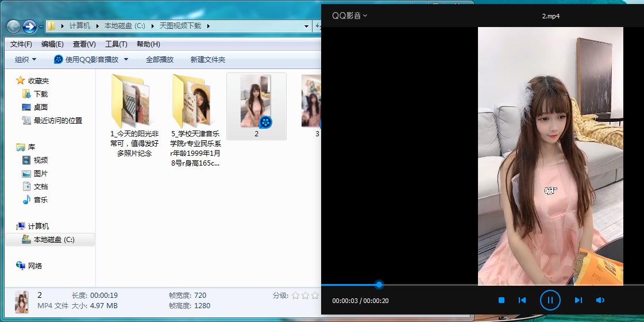Select 计算机 in the address breadcrumb

[x=80, y=26]
